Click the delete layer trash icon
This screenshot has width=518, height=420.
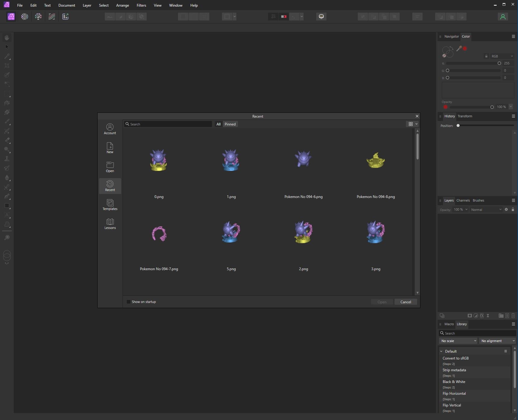pos(513,316)
